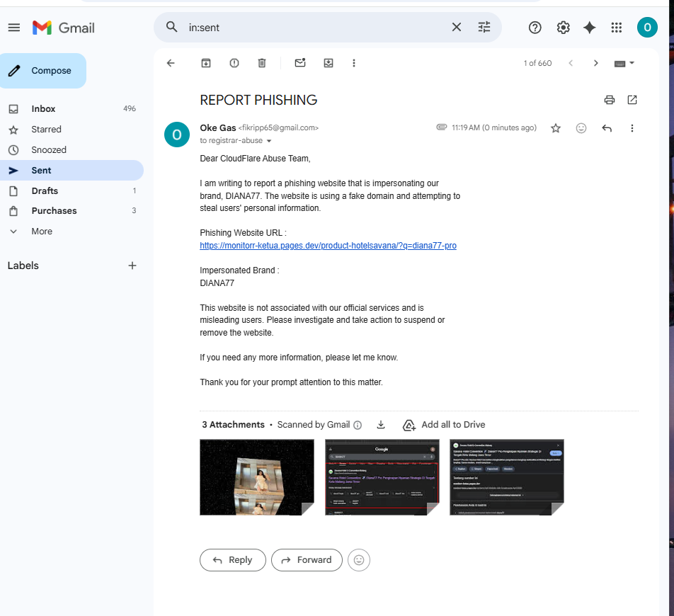Click the Reply button below attachments

point(232,559)
